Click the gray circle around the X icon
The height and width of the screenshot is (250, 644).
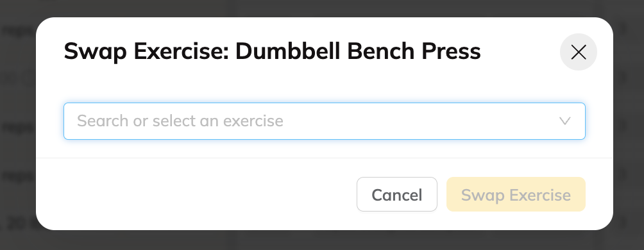click(579, 52)
